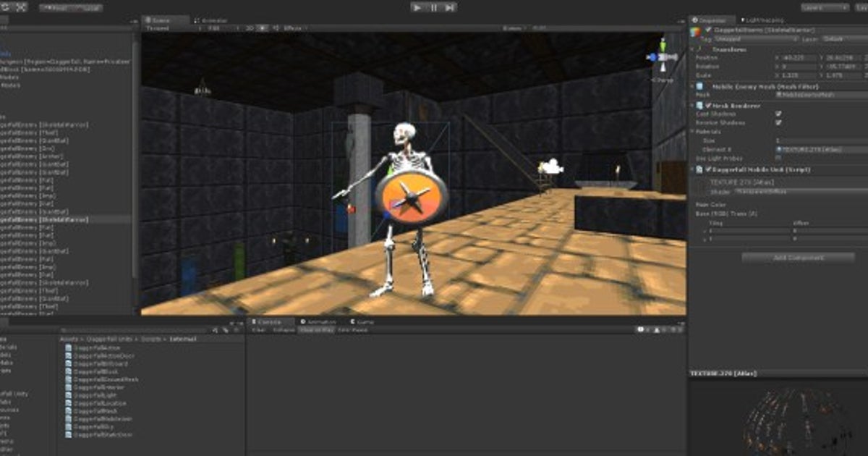The image size is (868, 456).
Task: Open the Game tab
Action: (362, 321)
